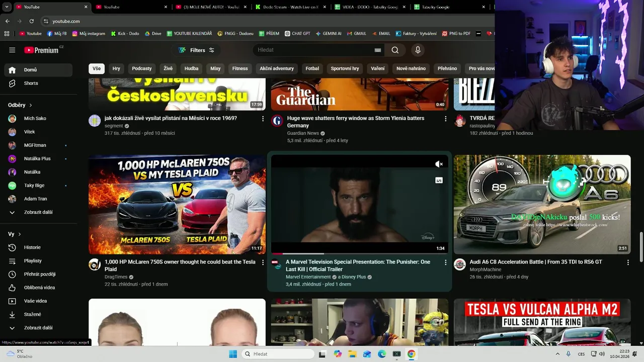Go to Domů in the sidebar
Screen dimensions: 644x362
pos(38,70)
